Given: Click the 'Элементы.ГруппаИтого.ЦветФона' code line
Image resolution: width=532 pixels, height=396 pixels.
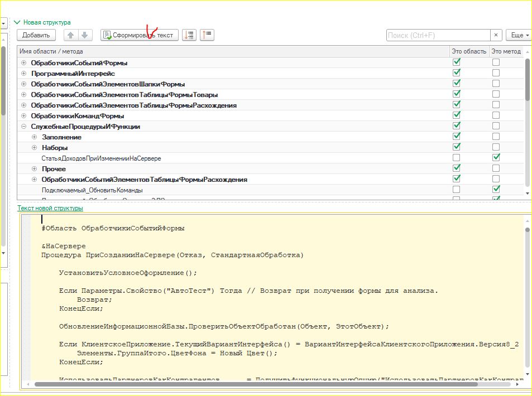Looking at the screenshot, I should [x=177, y=353].
